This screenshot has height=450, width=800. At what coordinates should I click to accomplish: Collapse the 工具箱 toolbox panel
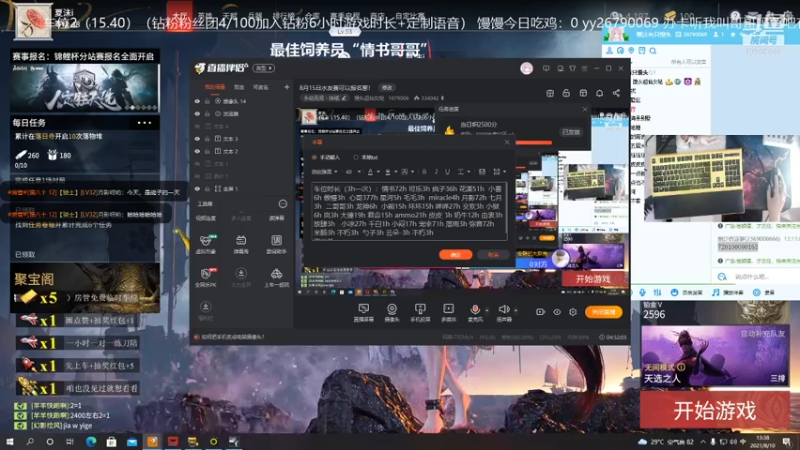click(x=283, y=204)
